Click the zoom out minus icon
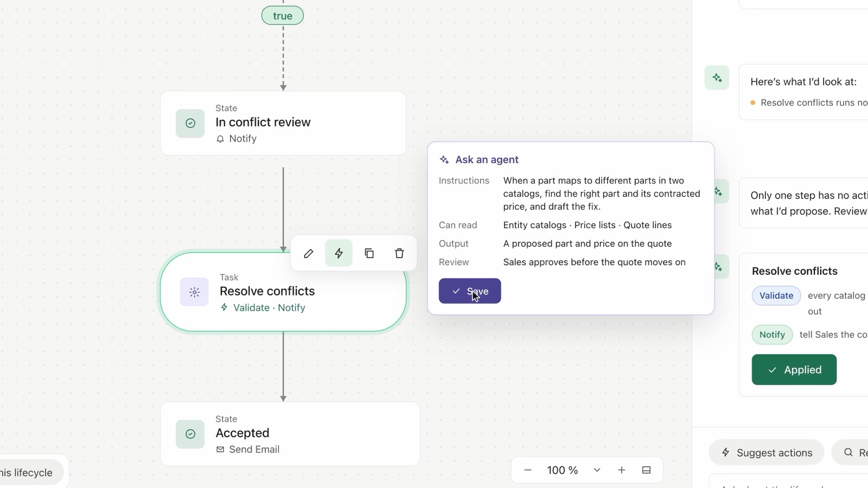 point(528,470)
